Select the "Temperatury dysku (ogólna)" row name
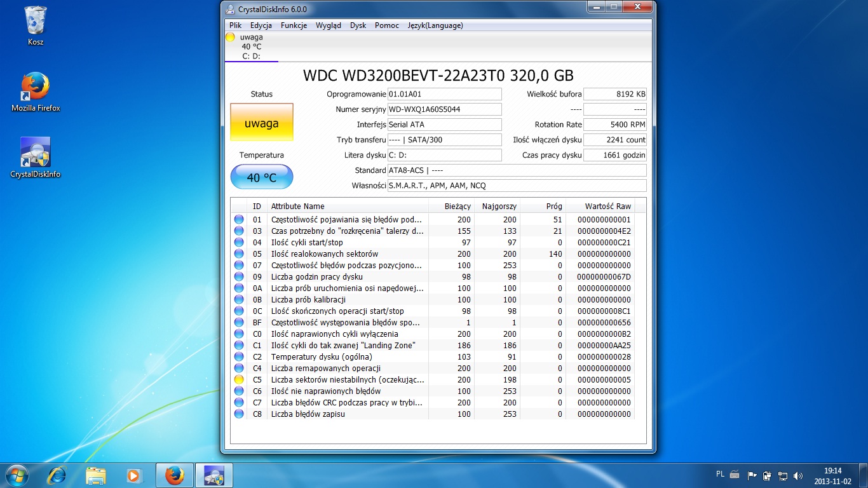 pyautogui.click(x=322, y=356)
